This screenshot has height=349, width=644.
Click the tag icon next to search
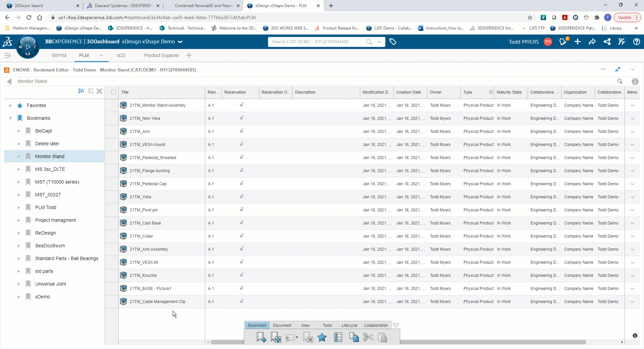pos(393,42)
